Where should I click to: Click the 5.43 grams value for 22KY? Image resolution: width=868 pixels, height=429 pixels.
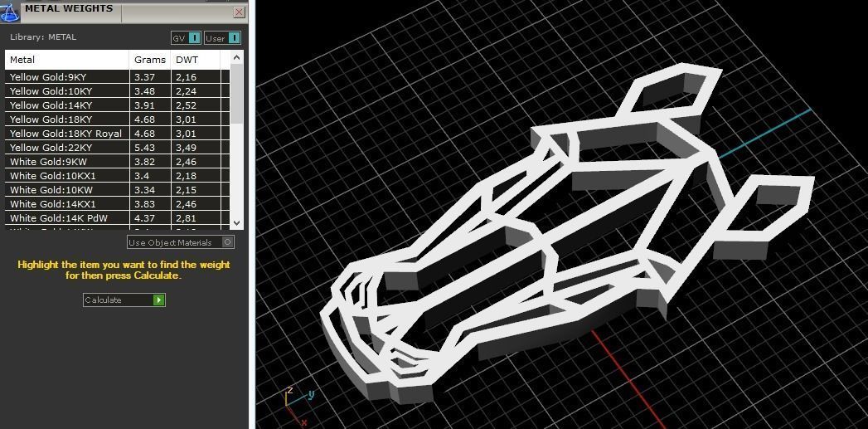click(x=144, y=148)
